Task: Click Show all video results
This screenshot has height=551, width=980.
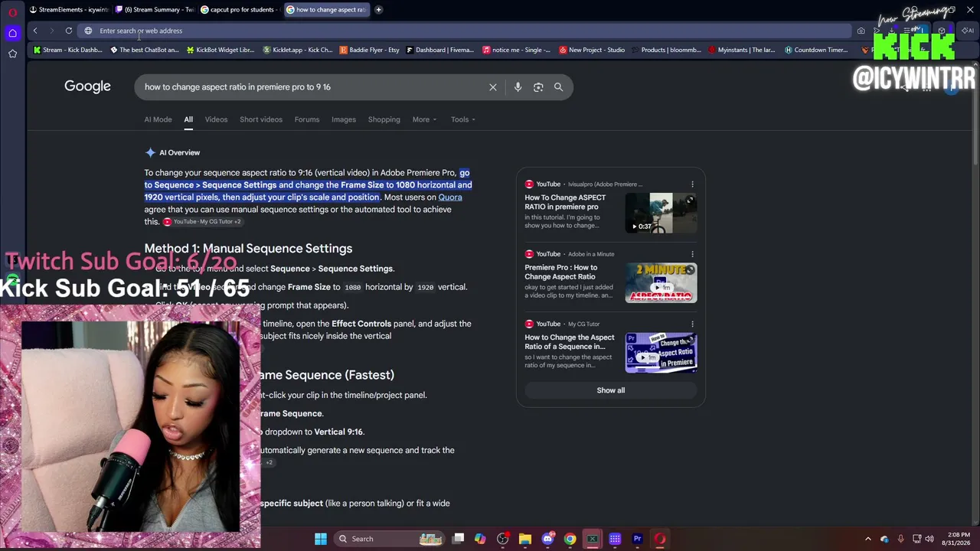Action: tap(611, 390)
